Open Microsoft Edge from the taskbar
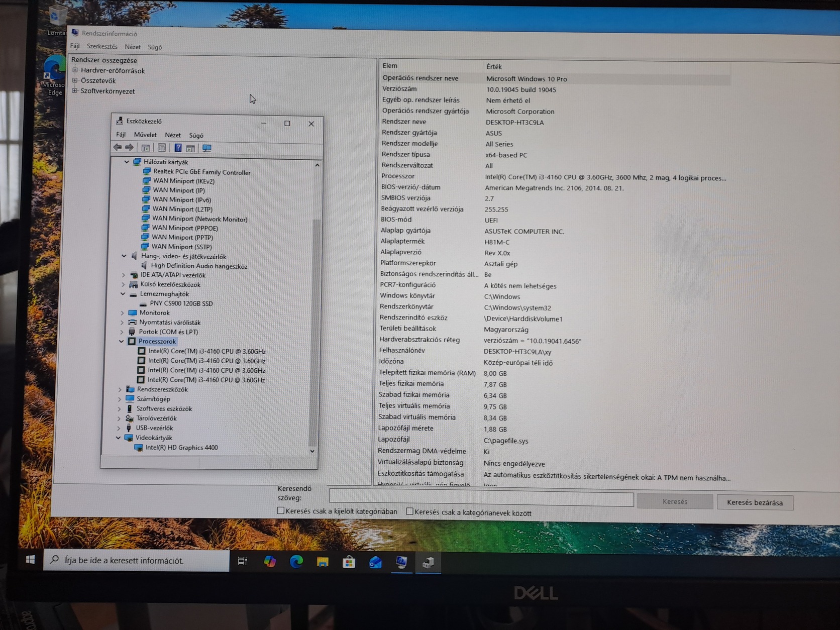 pos(296,561)
